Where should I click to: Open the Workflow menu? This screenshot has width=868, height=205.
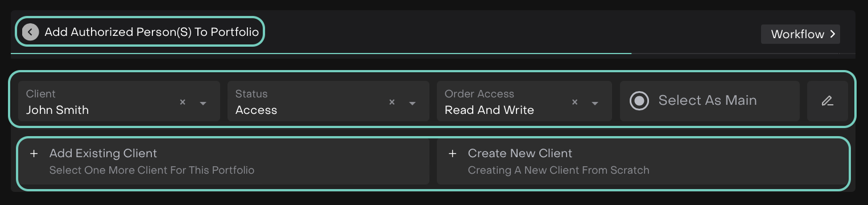(800, 34)
